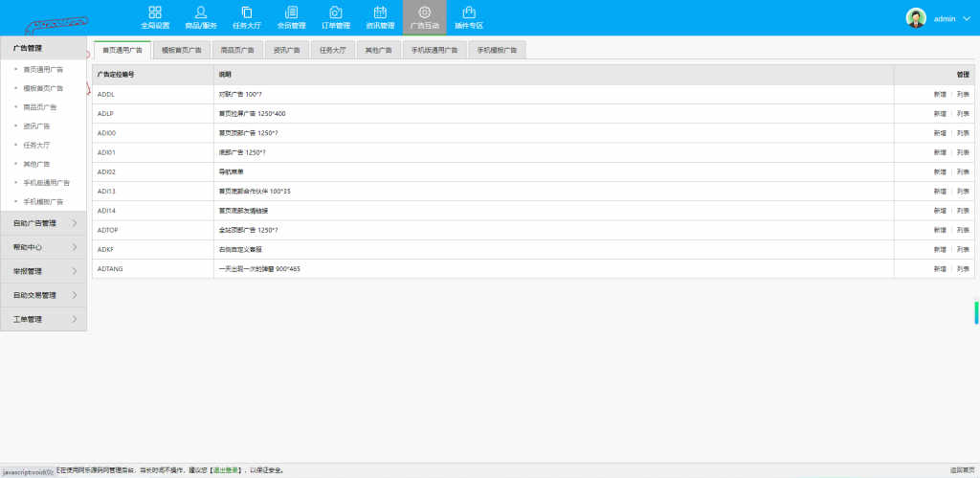Click 列表 in the ADKF row

tap(963, 249)
